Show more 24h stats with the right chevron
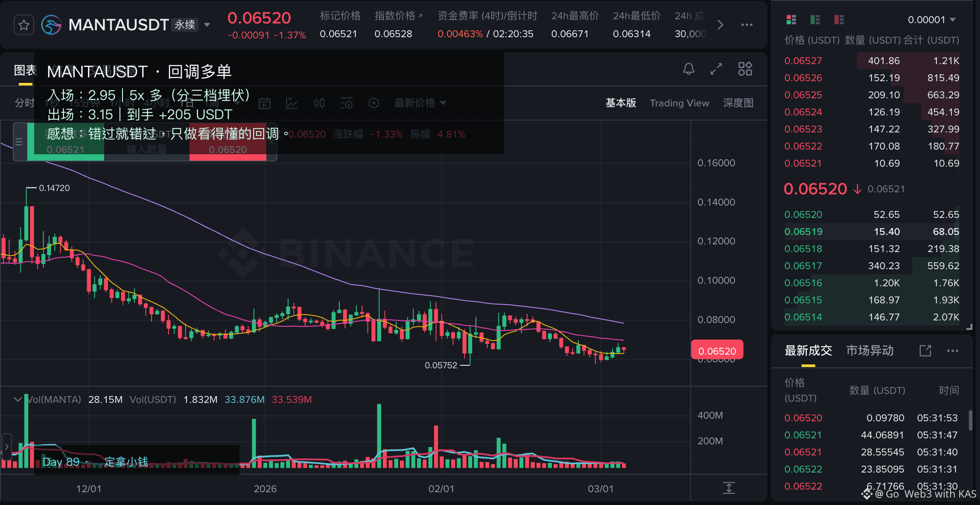 pos(720,25)
